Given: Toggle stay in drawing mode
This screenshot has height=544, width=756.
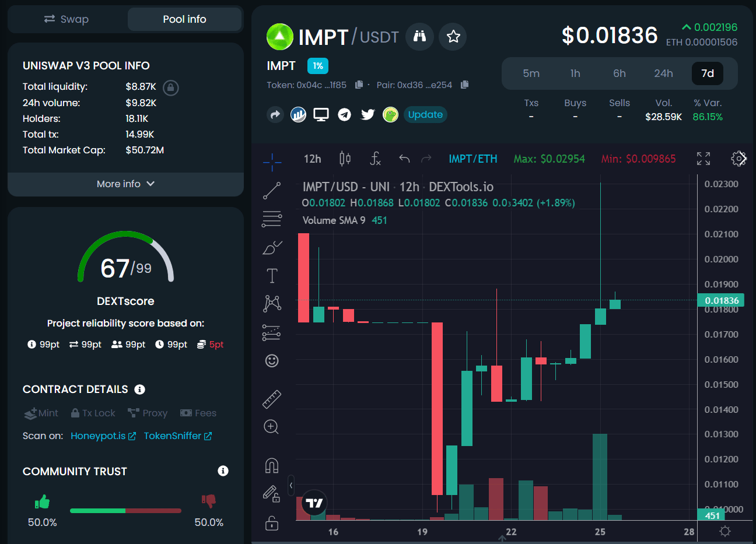Looking at the screenshot, I should (x=272, y=494).
